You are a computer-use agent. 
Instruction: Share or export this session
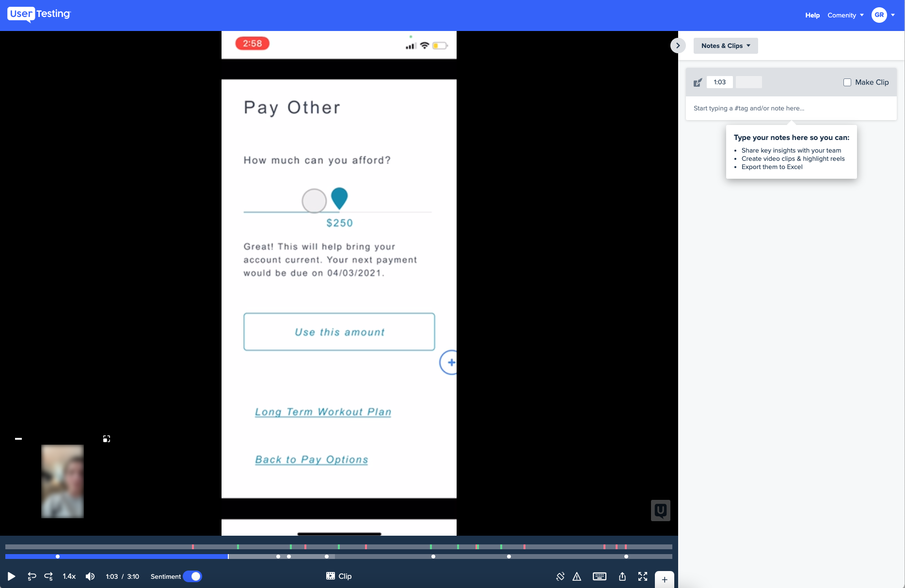[x=622, y=576]
